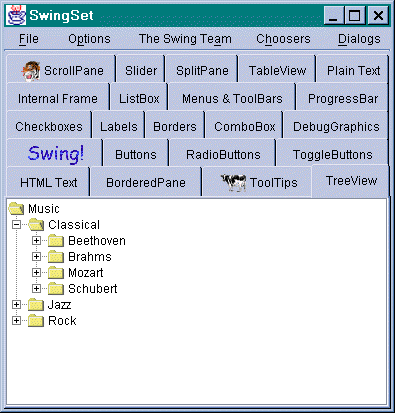This screenshot has width=395, height=413.
Task: Click the cow icon on ToolTips tab
Action: pyautogui.click(x=233, y=182)
